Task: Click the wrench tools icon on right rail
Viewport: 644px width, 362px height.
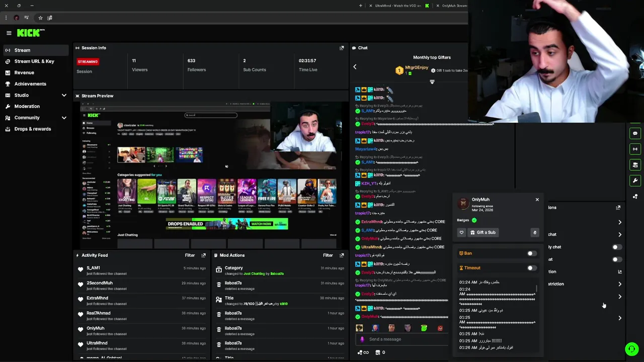Action: (x=635, y=180)
